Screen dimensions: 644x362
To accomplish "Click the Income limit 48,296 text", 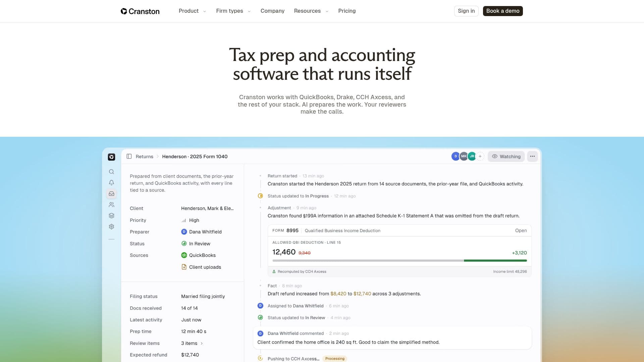I will coord(510,271).
